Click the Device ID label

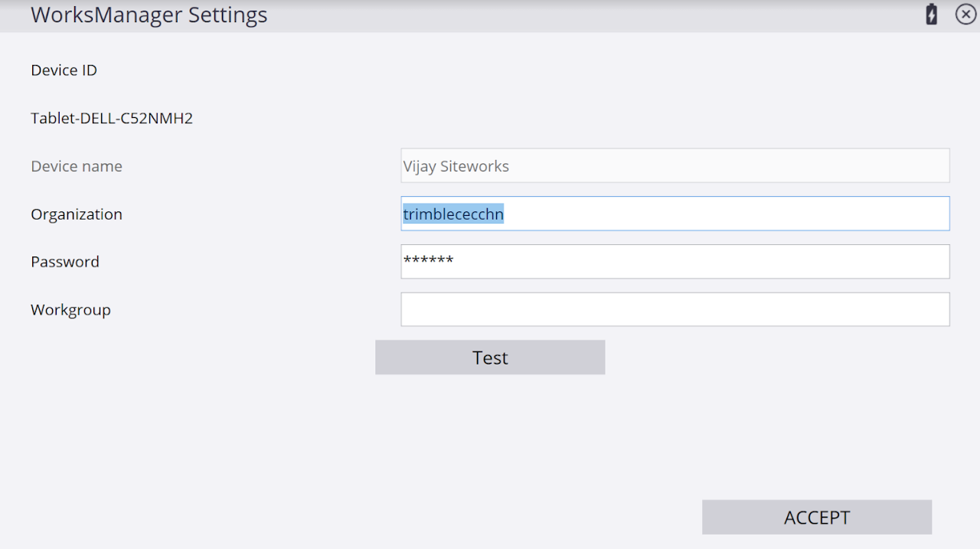point(64,70)
